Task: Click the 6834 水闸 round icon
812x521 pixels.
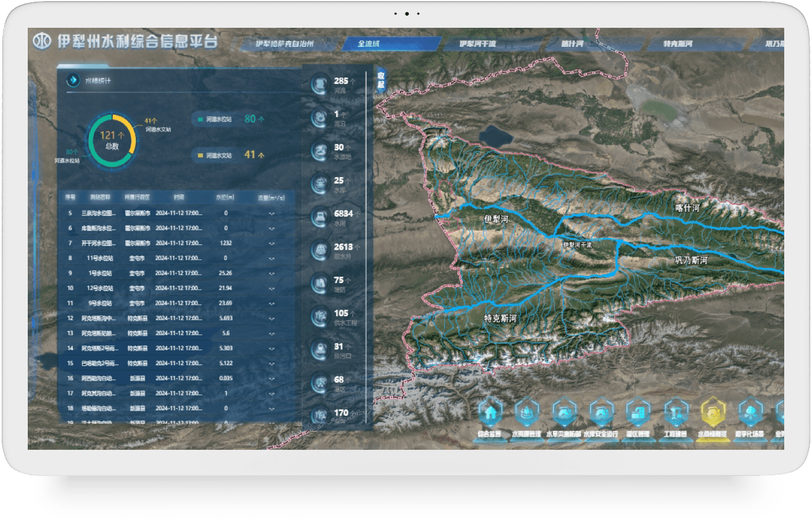Action: click(319, 218)
